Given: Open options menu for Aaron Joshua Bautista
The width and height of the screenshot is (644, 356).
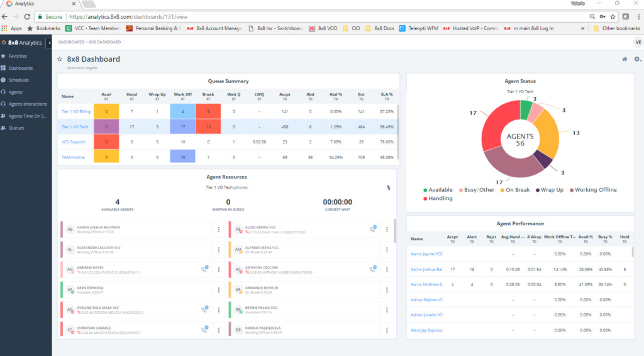Looking at the screenshot, I should point(219,230).
